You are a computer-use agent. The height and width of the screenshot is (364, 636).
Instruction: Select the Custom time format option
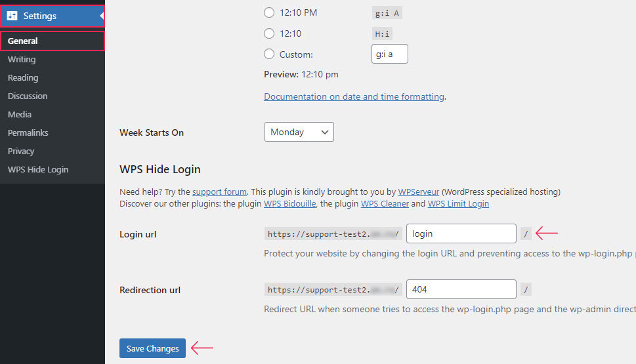(x=269, y=54)
